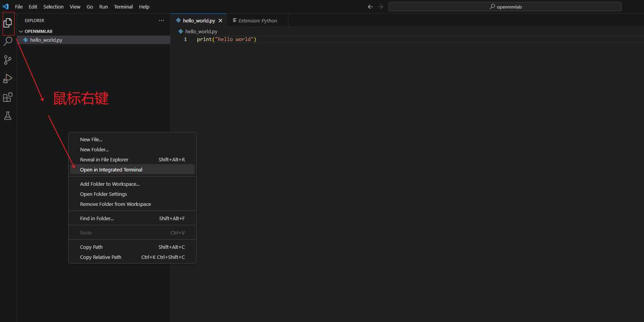Open the Run menu
The image size is (644, 322).
tap(103, 7)
